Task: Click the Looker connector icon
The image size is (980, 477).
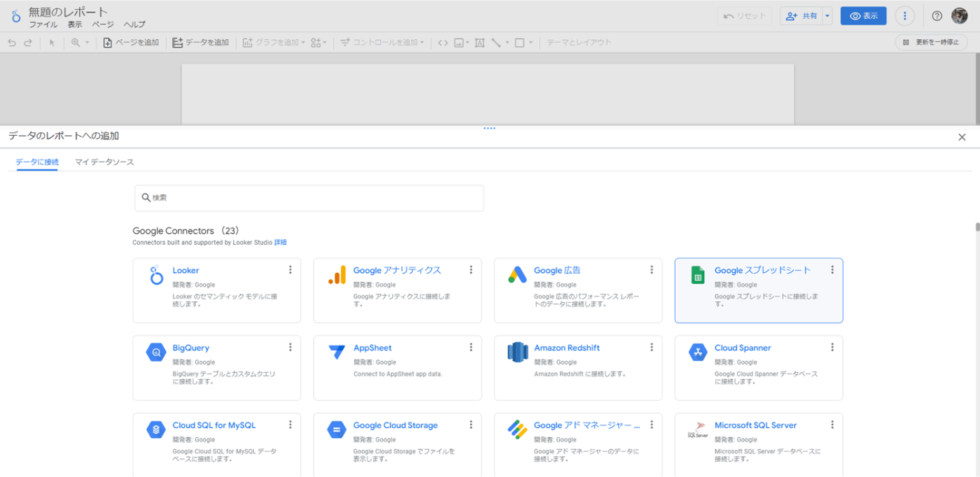Action: 157,276
